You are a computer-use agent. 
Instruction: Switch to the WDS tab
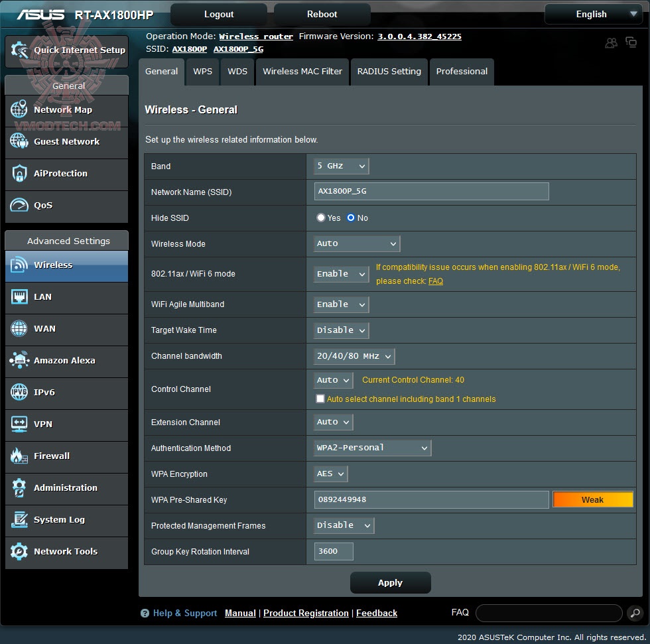[x=237, y=72]
